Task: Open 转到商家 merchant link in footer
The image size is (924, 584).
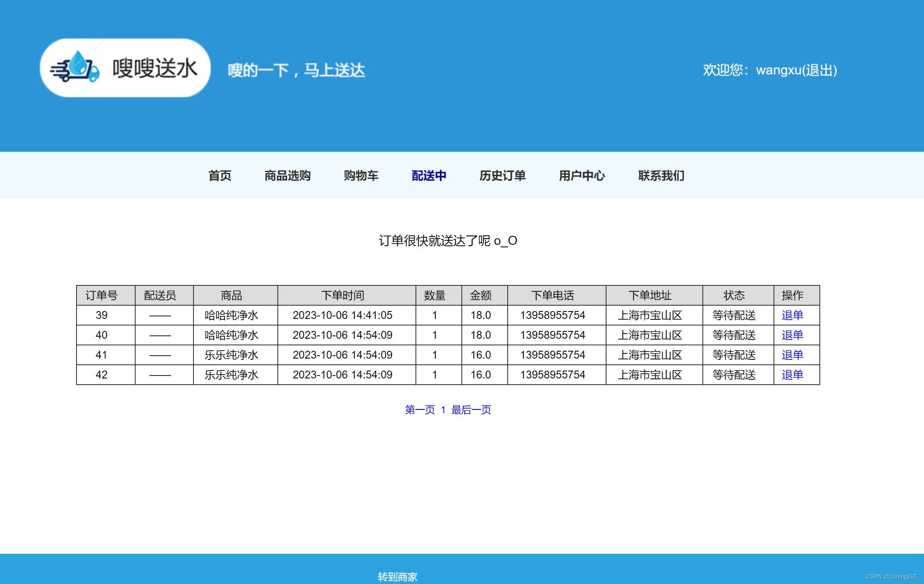Action: (397, 577)
